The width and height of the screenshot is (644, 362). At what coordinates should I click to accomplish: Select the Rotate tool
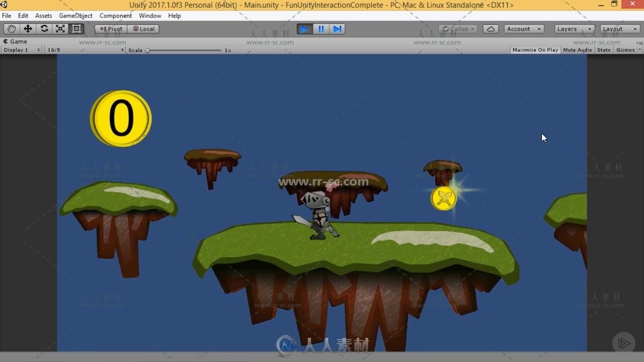[44, 29]
